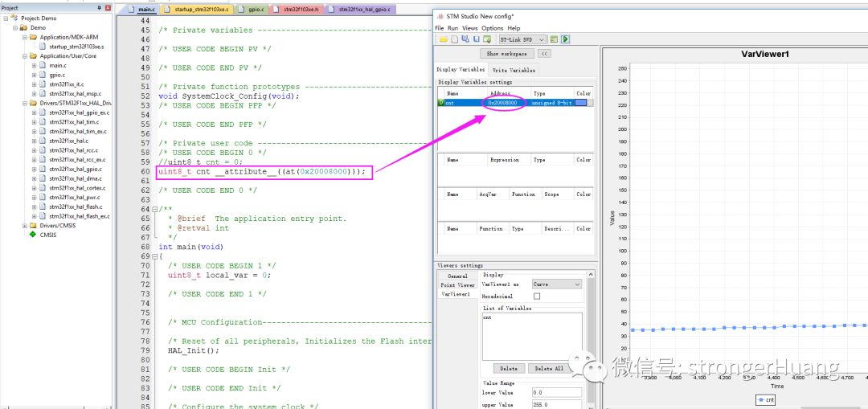Viewport: 868px width, 409px height.
Task: Expand the main.c tree node
Action: coord(35,65)
